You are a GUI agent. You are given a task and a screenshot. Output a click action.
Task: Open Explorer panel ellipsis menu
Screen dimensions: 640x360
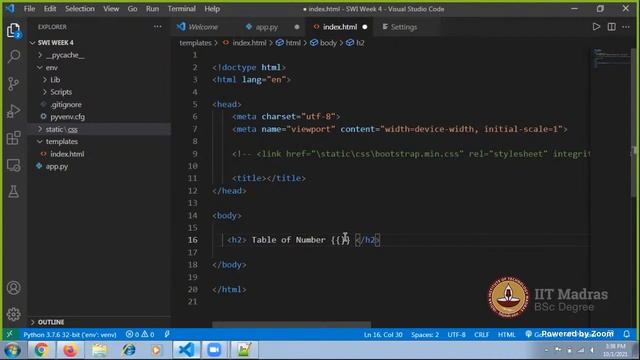(158, 27)
